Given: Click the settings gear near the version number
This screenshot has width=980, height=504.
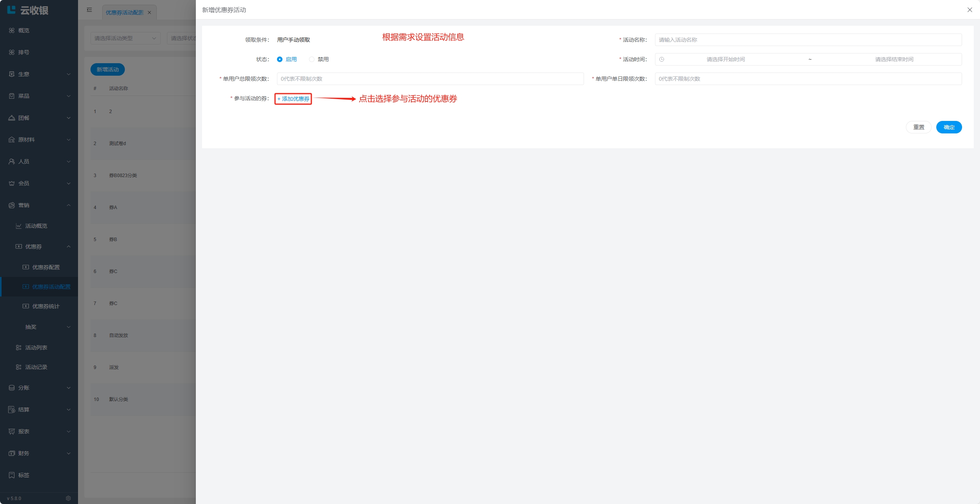Looking at the screenshot, I should pyautogui.click(x=68, y=498).
